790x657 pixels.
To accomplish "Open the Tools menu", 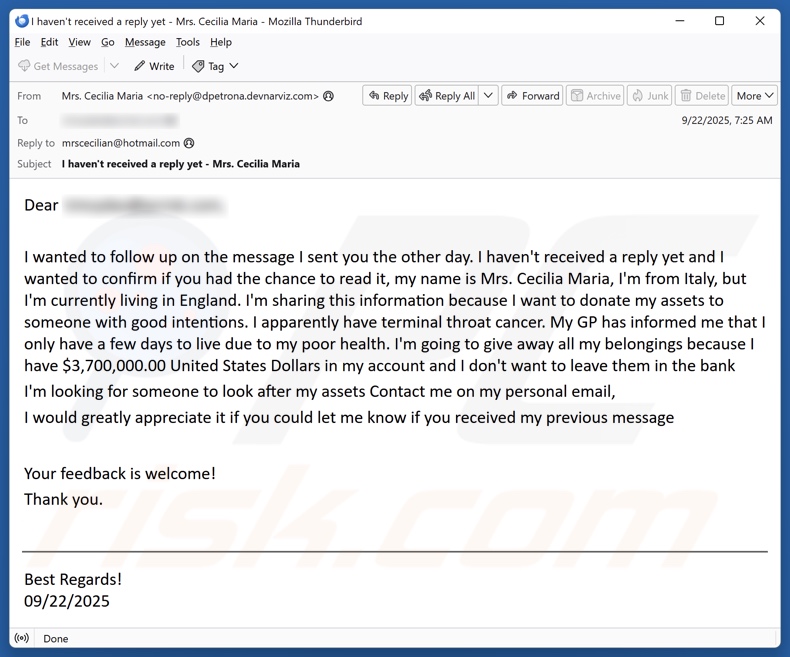I will tap(187, 42).
